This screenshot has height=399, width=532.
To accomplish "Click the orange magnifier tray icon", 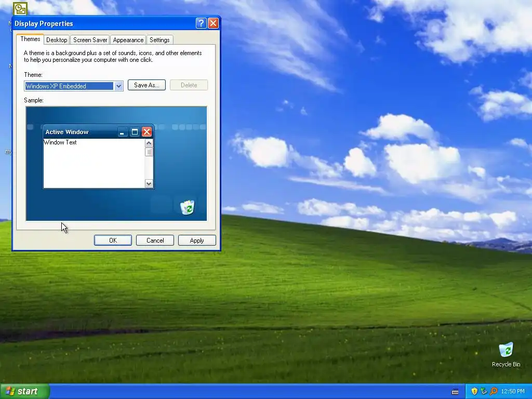I will point(494,391).
